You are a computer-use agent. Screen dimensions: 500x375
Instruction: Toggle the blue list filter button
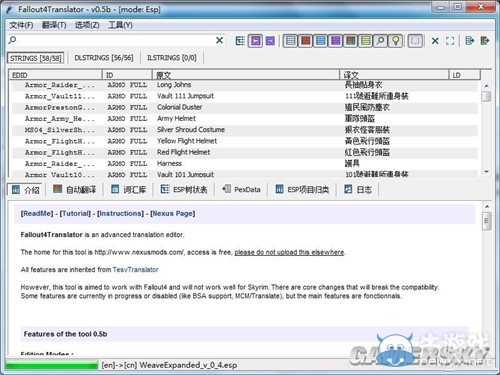(321, 41)
